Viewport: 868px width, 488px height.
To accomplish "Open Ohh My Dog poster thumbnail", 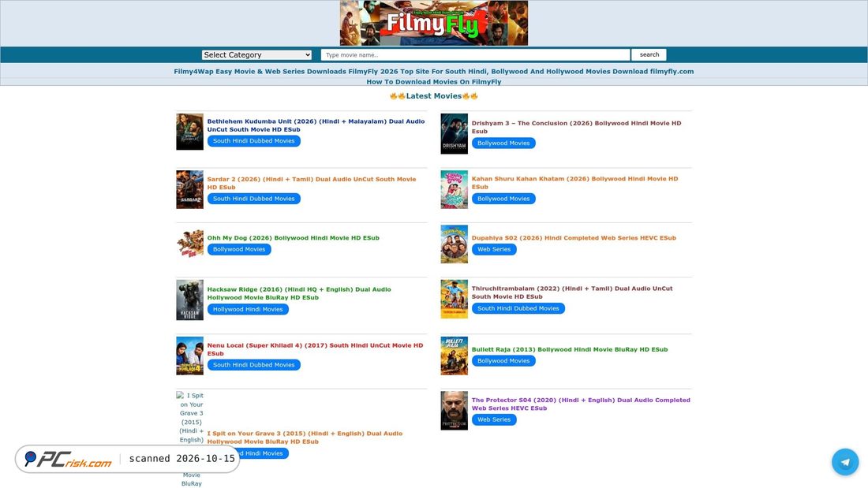I will click(190, 244).
